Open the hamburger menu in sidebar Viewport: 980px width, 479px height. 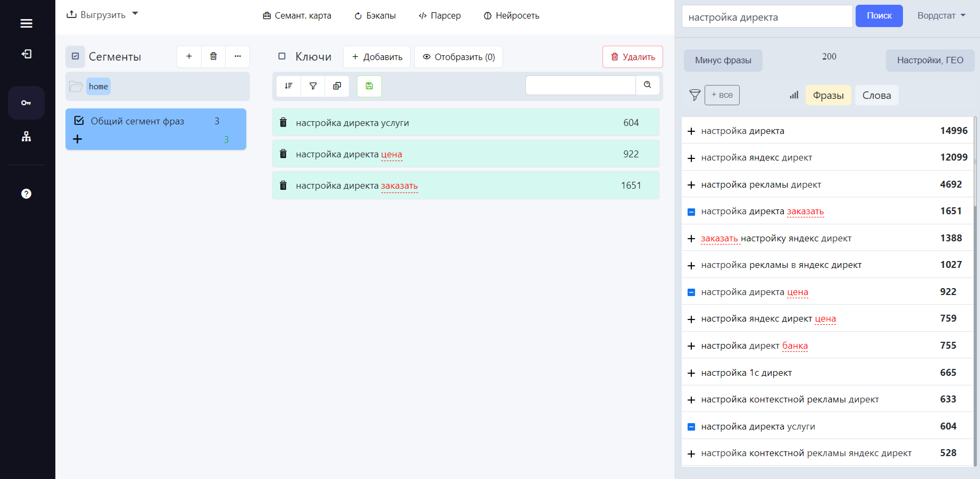(x=26, y=23)
